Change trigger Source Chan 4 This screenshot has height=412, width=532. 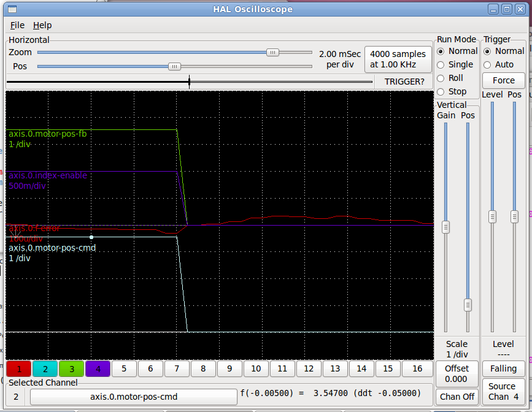(x=504, y=392)
